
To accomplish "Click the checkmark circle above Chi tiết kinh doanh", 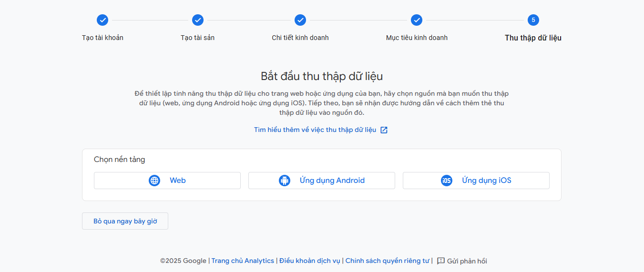I will click(x=300, y=20).
